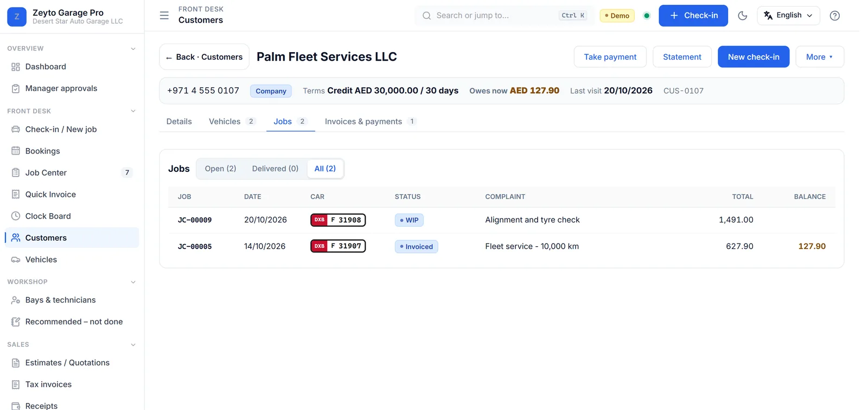Open the customer Statement
The height and width of the screenshot is (410, 868).
tap(682, 57)
